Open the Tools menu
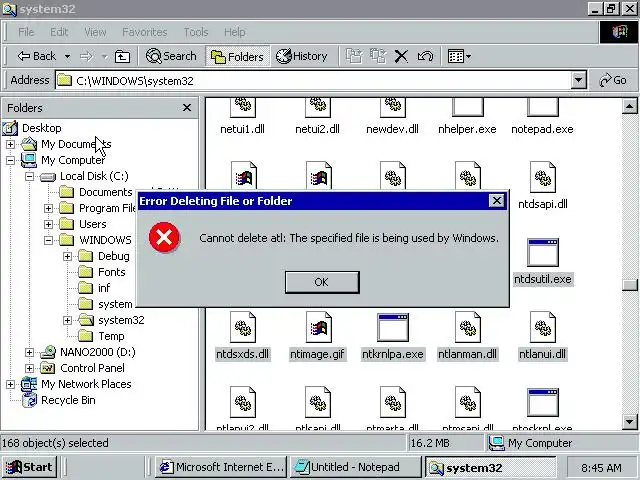 pyautogui.click(x=196, y=32)
